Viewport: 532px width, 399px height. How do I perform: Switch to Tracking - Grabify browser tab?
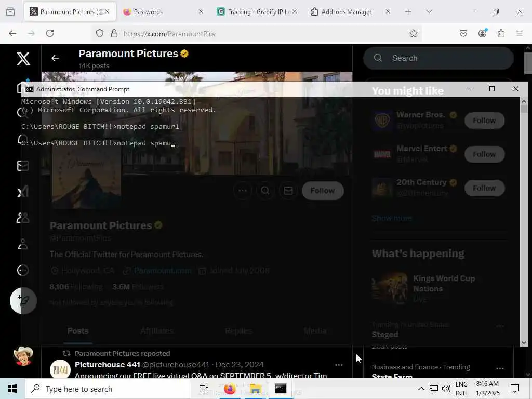(257, 12)
